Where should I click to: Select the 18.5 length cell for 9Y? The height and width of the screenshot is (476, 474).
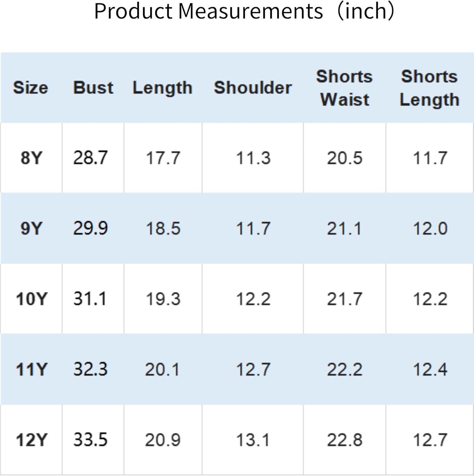(163, 228)
